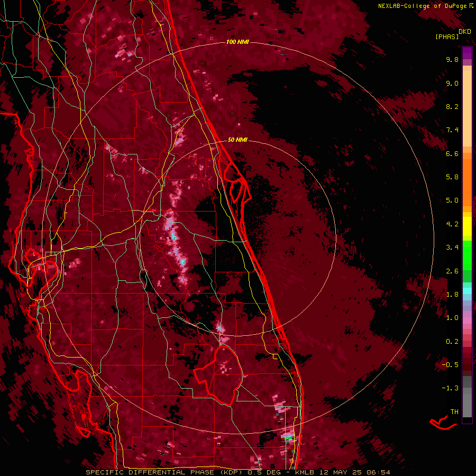Image resolution: width=476 pixels, height=476 pixels.
Task: Click the thick red lake outline on map
Action: tap(218, 375)
